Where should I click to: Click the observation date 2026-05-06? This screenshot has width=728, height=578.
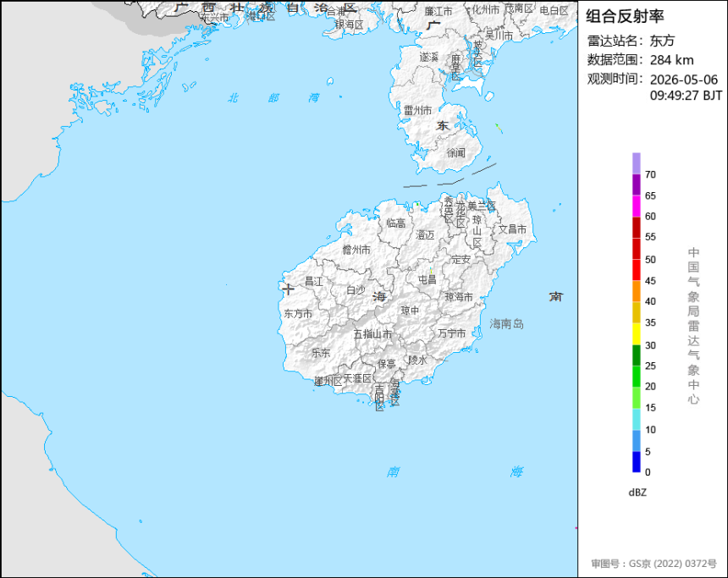tap(683, 80)
